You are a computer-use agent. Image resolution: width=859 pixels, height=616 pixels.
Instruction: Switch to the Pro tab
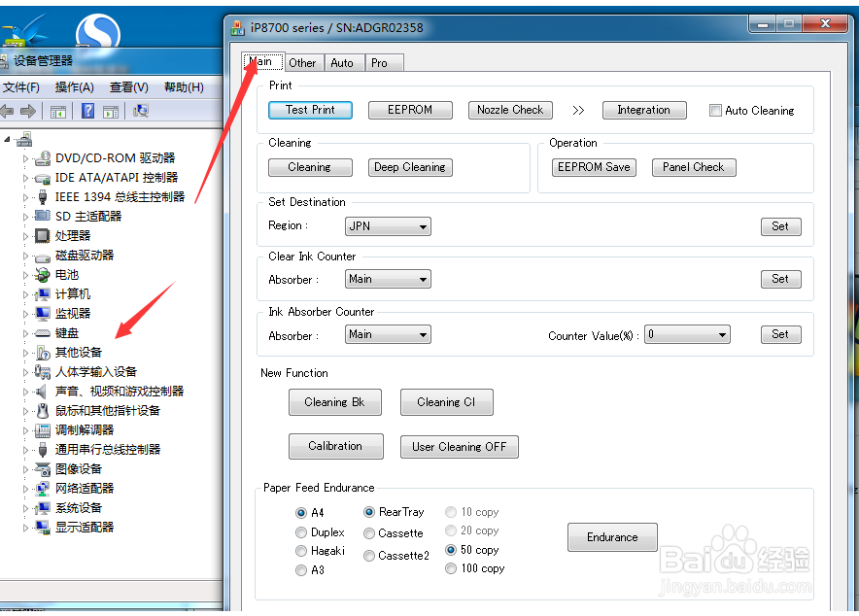pos(385,63)
